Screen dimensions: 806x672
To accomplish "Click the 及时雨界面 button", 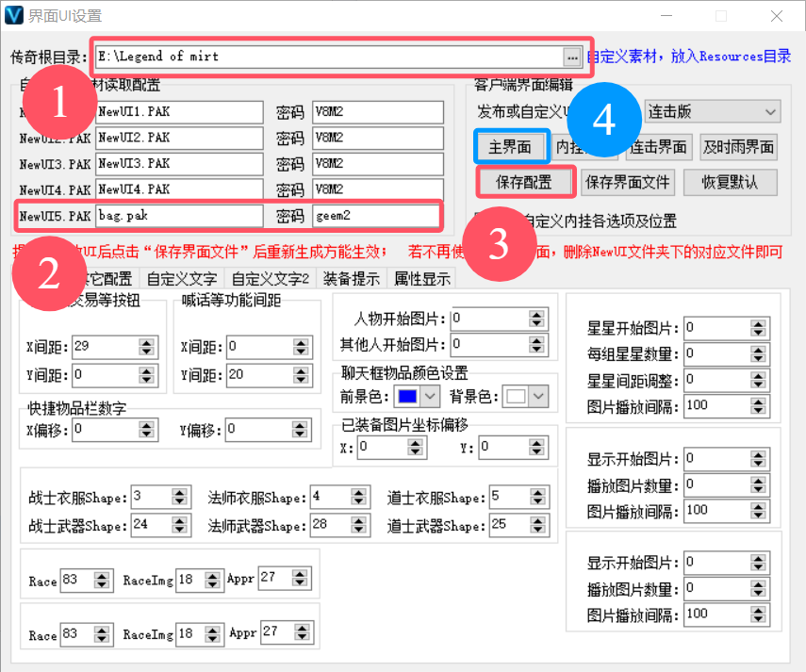I will (738, 147).
